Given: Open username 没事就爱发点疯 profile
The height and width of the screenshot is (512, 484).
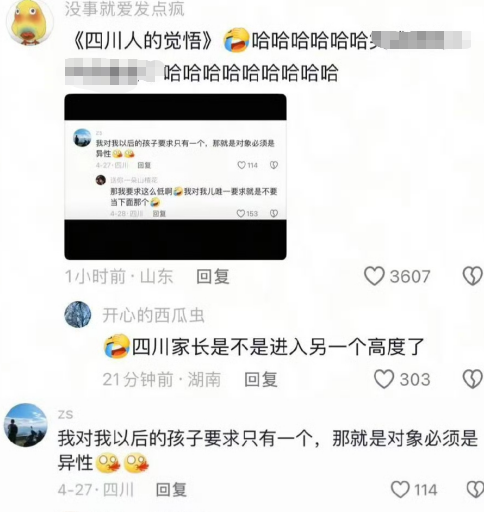Looking at the screenshot, I should coord(124,9).
